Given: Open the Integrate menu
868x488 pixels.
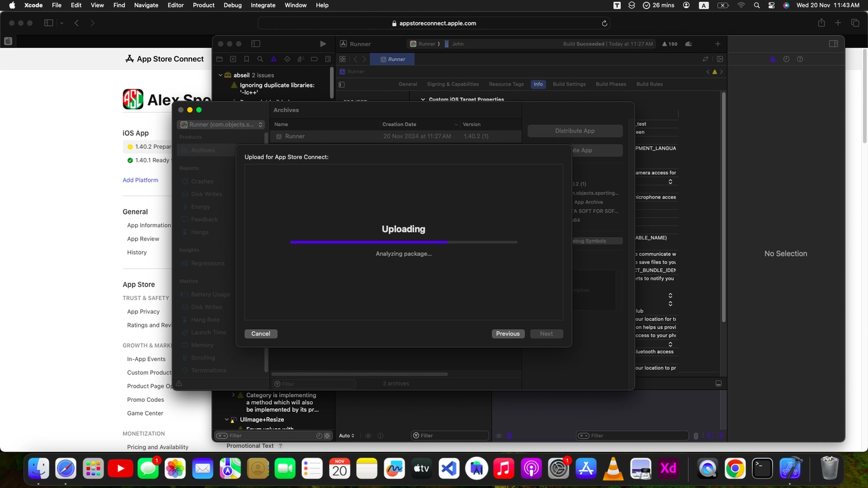Looking at the screenshot, I should [x=263, y=5].
